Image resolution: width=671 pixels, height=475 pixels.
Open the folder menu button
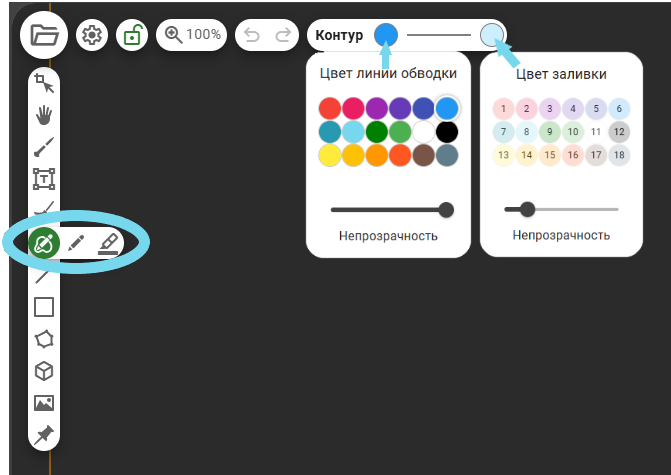pyautogui.click(x=44, y=35)
